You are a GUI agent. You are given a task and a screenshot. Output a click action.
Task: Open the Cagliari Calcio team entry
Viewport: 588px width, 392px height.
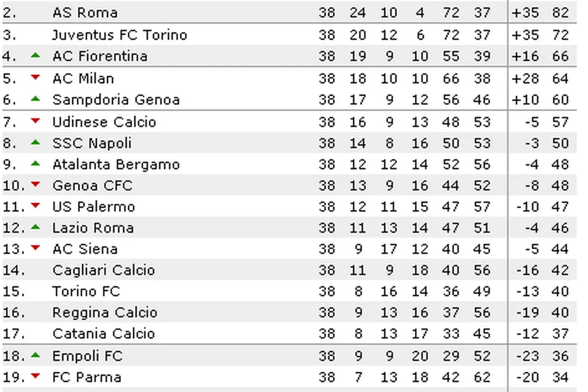pos(104,270)
